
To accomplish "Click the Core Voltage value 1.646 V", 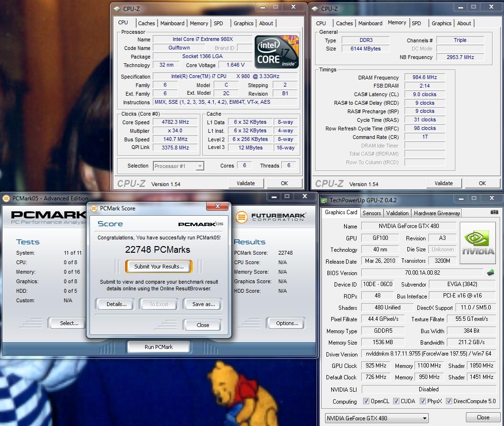I will pyautogui.click(x=235, y=65).
